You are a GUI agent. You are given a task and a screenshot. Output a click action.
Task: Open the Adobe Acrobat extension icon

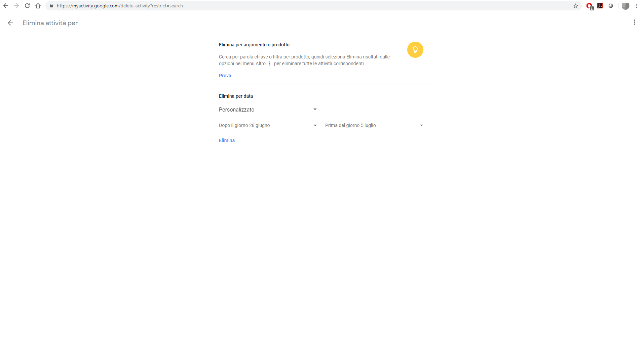[600, 6]
